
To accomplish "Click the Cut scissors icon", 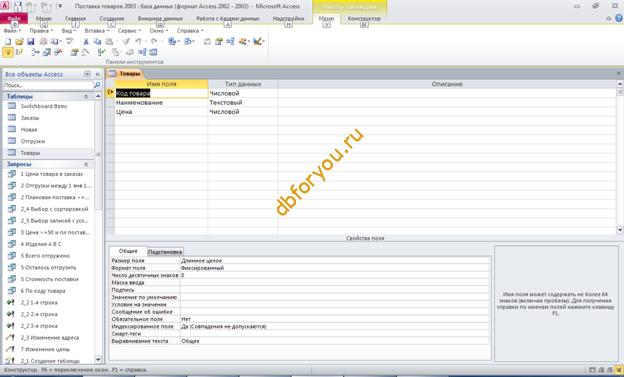I will point(86,41).
